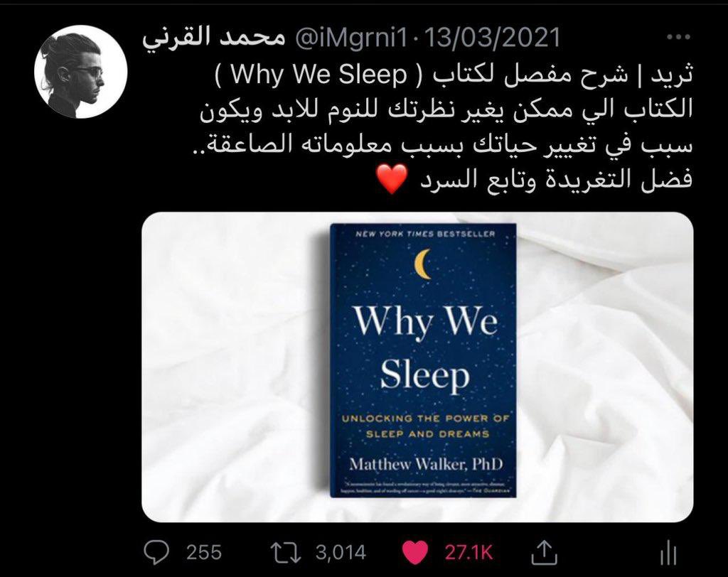728x577 pixels.
Task: Click the yellow crescent moon on book cover
Action: pos(422,264)
